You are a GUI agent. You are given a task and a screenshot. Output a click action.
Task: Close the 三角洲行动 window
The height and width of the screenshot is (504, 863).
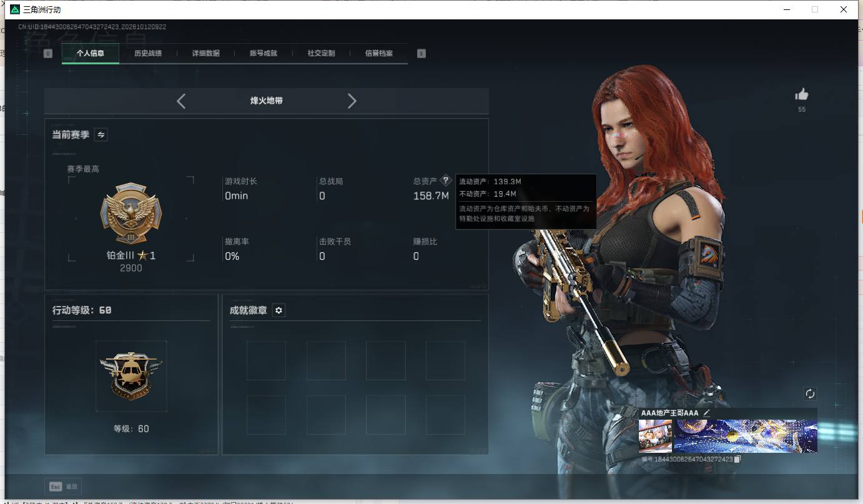tap(844, 10)
